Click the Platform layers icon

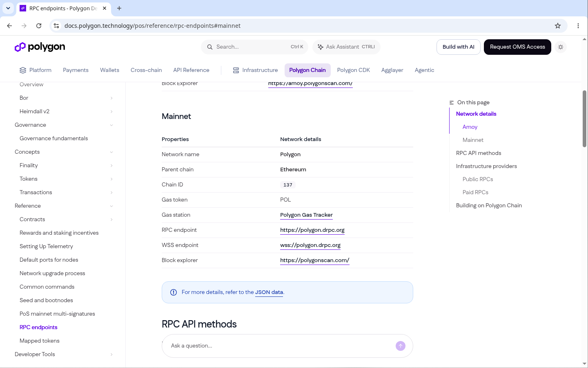(x=23, y=70)
